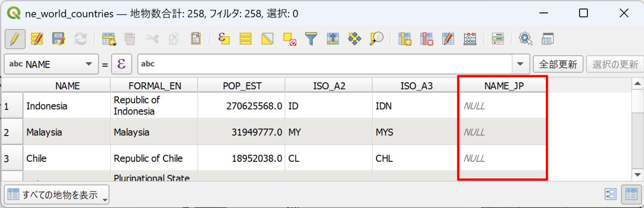The height and width of the screenshot is (208, 644).
Task: Add a new field icon
Action: click(405, 39)
